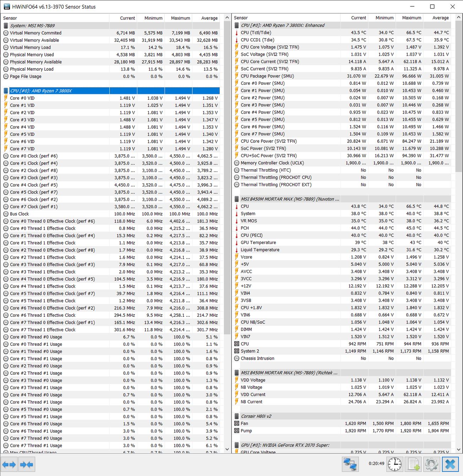The height and width of the screenshot is (476, 463).
Task: Click lightning icon of Vcore row
Action: 237,257
